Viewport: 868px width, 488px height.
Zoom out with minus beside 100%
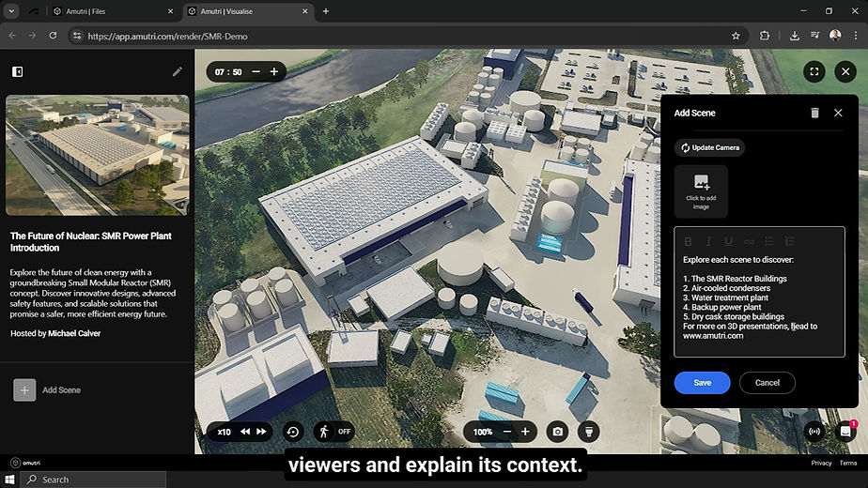click(x=506, y=432)
